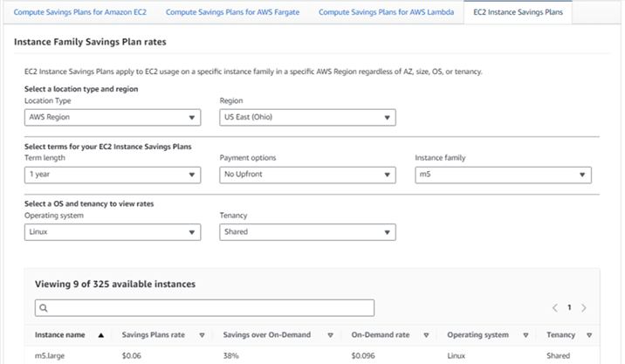This screenshot has width=625, height=364.
Task: Go to previous page of instances
Action: coord(555,307)
